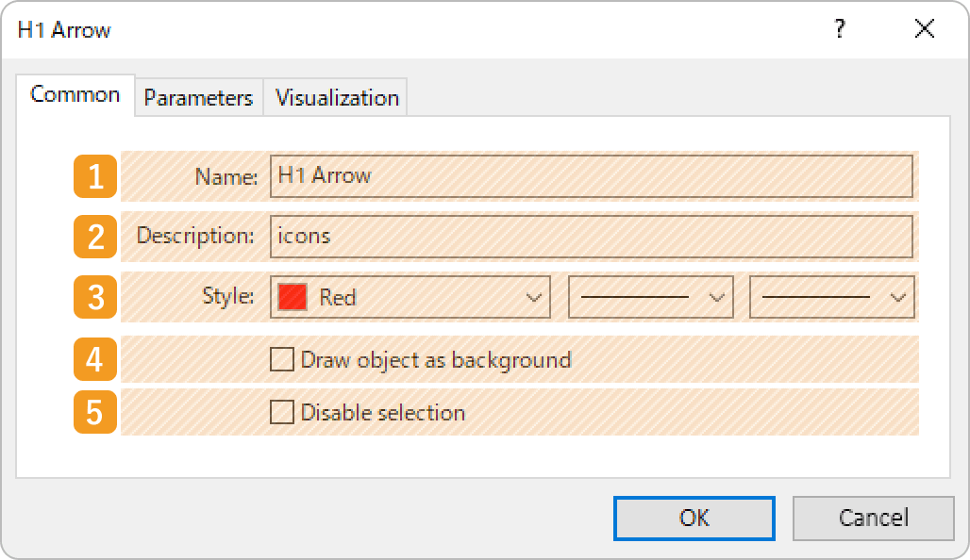
Task: Toggle the Disable selection checkbox
Action: (282, 413)
